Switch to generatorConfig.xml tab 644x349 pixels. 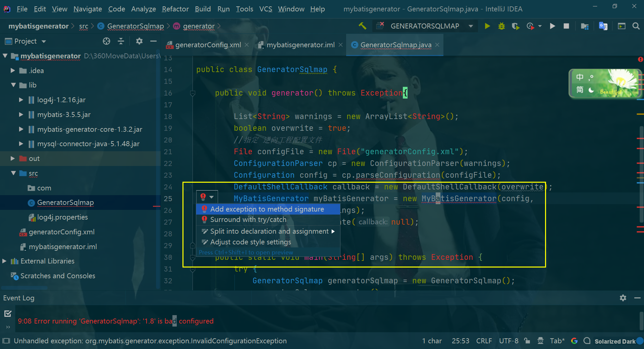click(208, 45)
